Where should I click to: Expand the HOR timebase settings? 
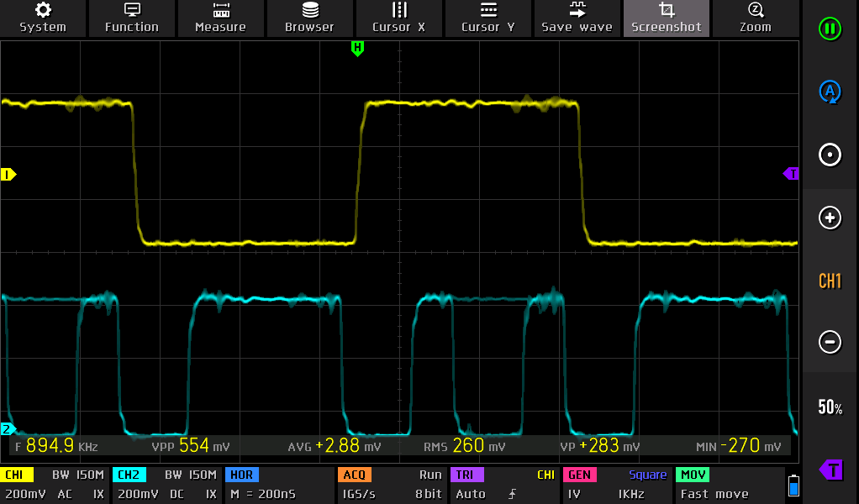click(277, 486)
